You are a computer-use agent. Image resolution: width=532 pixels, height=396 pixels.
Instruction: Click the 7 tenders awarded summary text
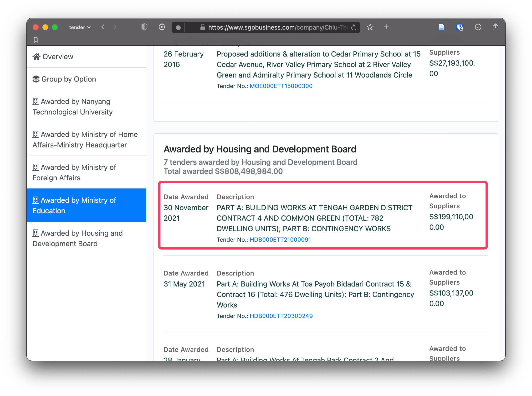(260, 162)
